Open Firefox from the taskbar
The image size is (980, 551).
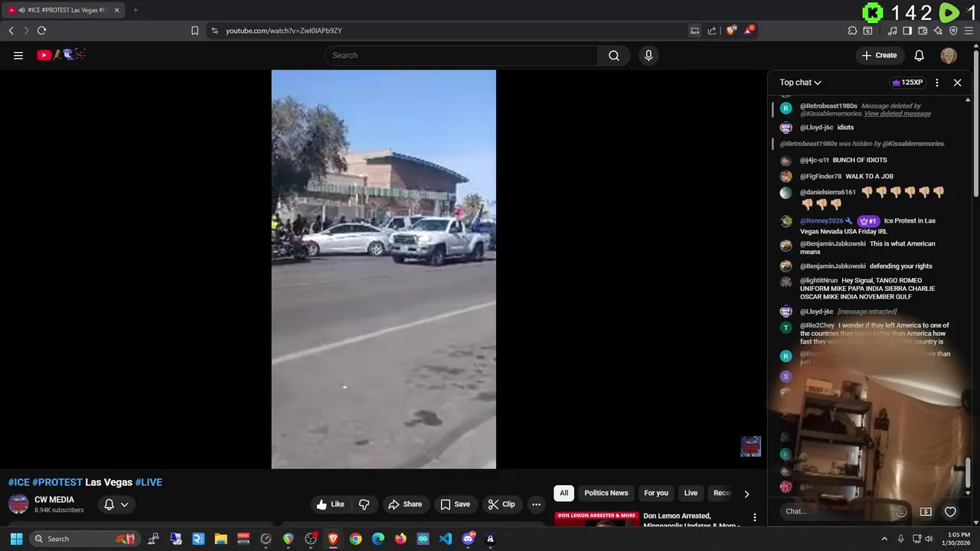coord(400,539)
